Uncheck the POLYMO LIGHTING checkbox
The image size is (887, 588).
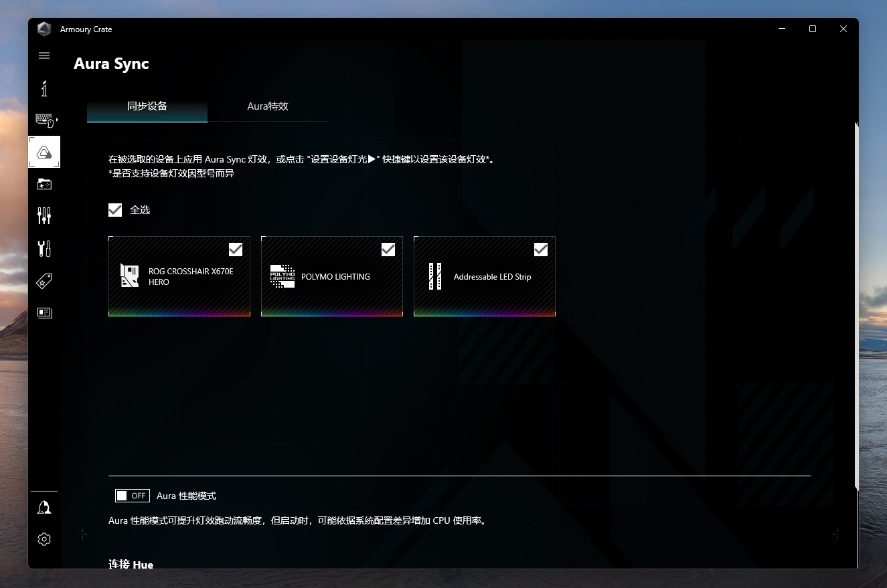pyautogui.click(x=388, y=250)
